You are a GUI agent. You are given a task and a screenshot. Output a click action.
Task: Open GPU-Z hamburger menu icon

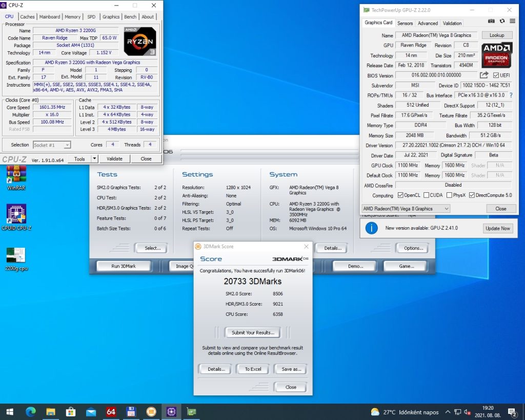tap(512, 21)
